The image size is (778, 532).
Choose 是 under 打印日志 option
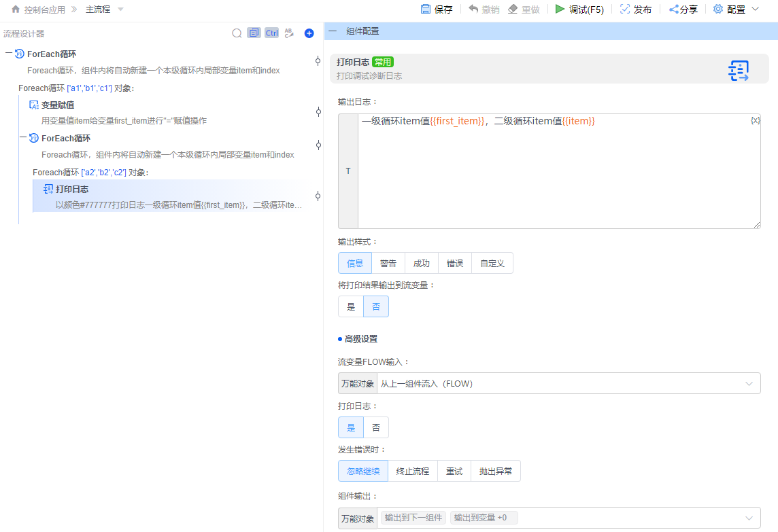(351, 427)
